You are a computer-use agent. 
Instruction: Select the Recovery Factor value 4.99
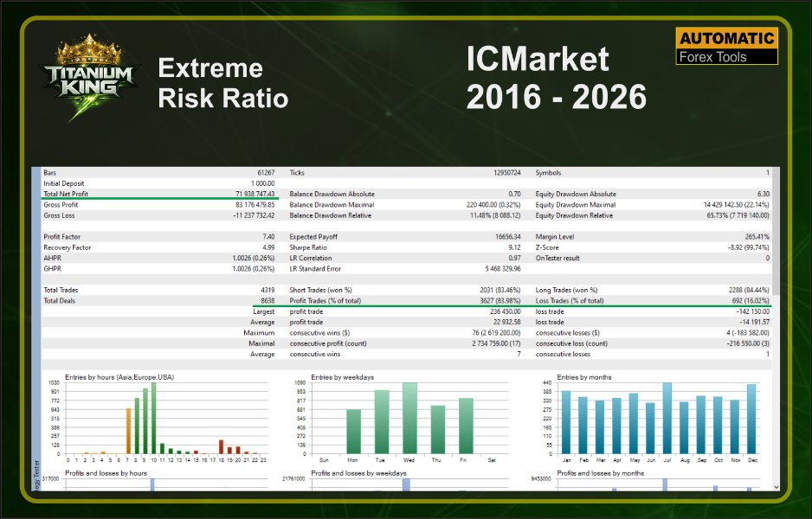(x=268, y=247)
